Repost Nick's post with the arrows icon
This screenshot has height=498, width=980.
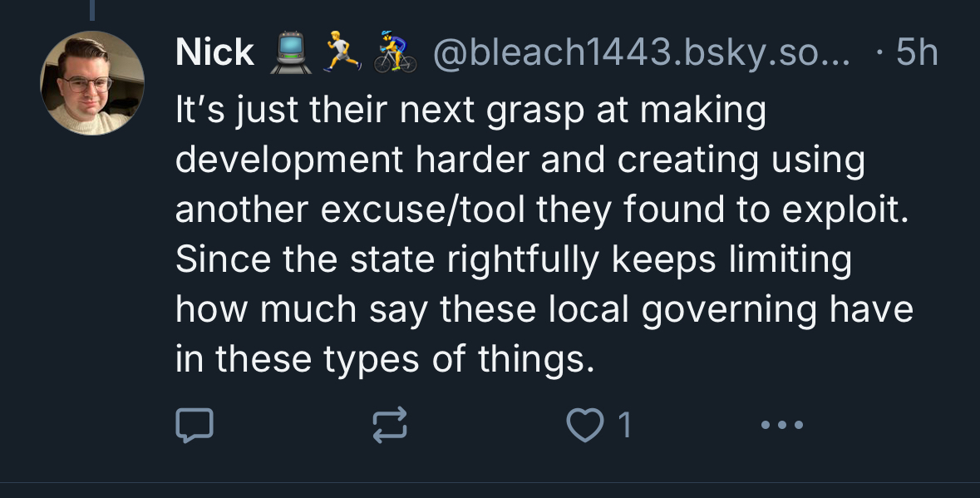click(392, 426)
